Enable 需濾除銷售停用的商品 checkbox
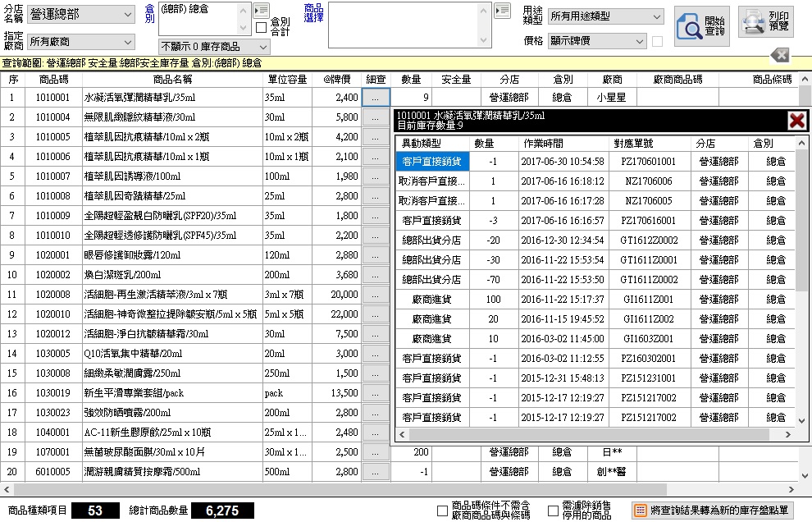The image size is (812, 522). point(553,511)
